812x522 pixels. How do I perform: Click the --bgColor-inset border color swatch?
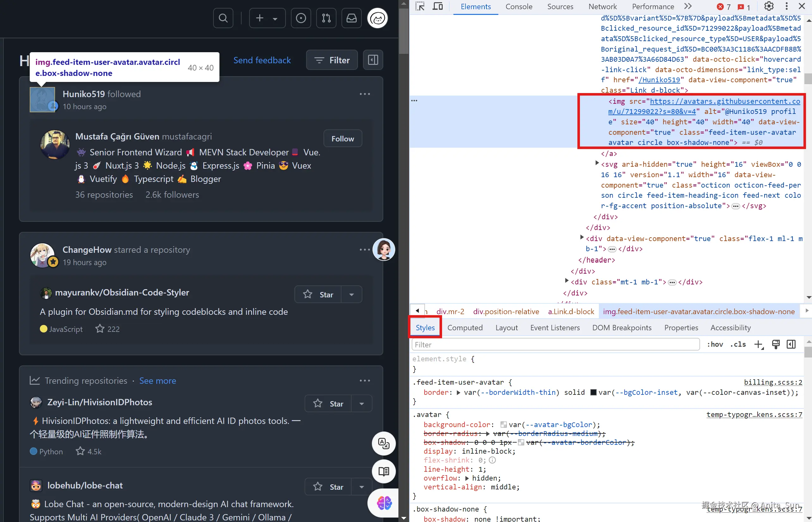[593, 393]
